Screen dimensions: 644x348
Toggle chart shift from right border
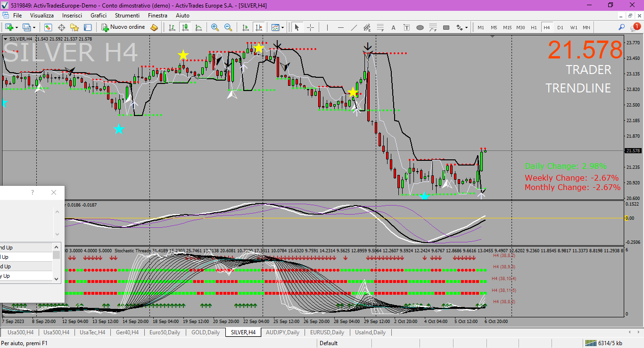click(258, 27)
